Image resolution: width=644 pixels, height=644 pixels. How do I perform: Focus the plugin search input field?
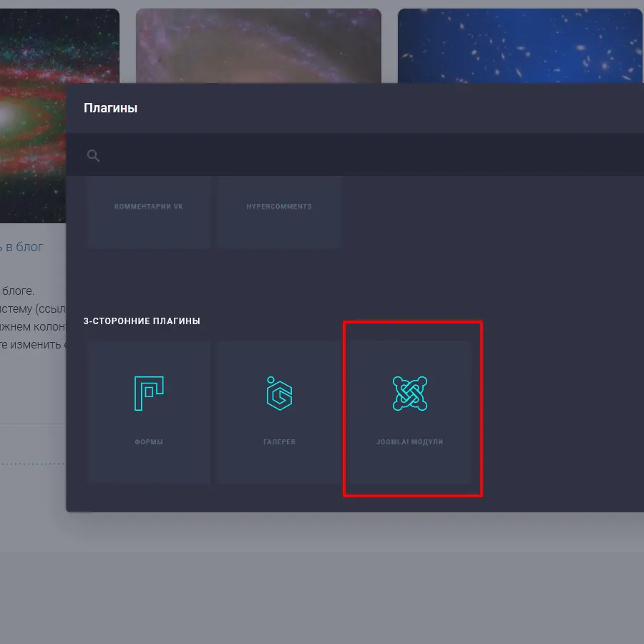pos(358,155)
